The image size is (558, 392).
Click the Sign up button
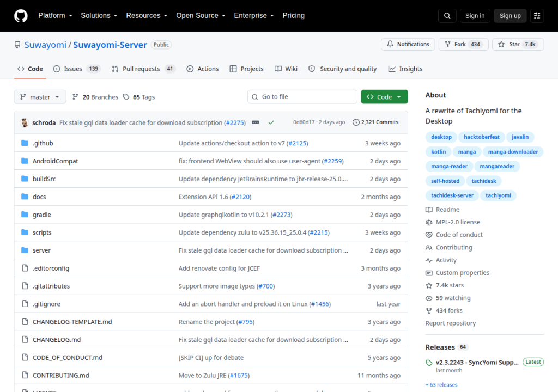pos(510,16)
